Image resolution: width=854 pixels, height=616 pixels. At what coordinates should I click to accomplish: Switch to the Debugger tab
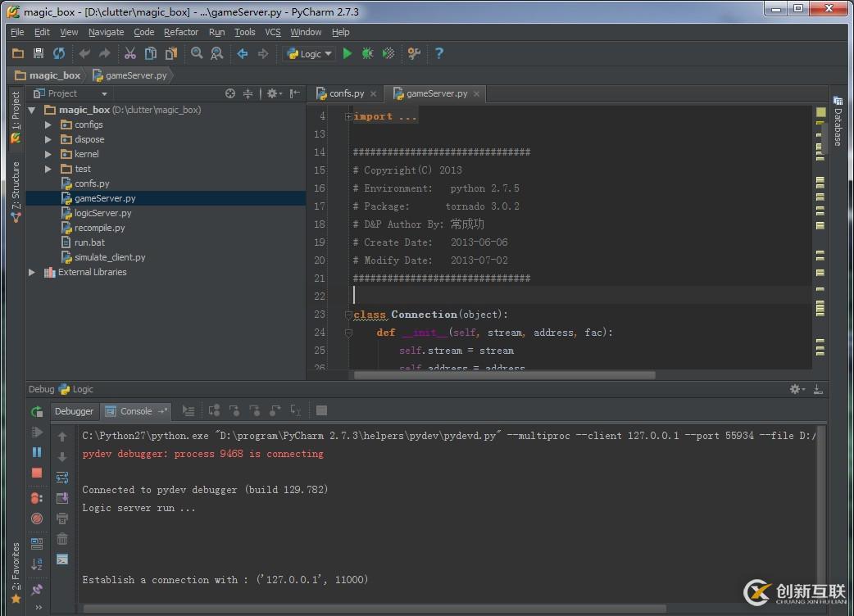pyautogui.click(x=74, y=411)
